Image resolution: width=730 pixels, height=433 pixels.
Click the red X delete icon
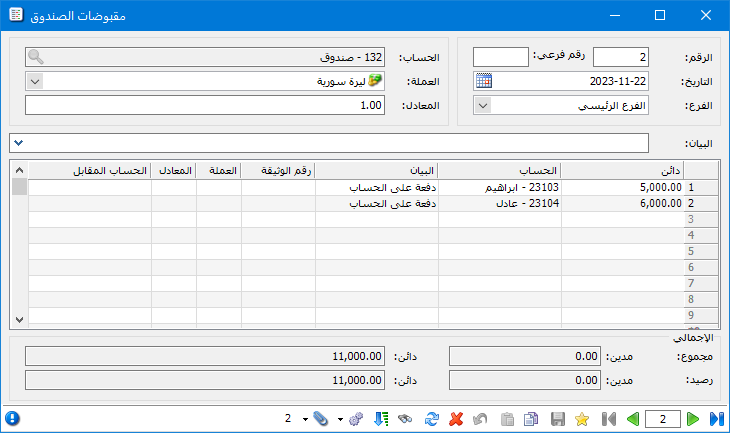tap(456, 419)
